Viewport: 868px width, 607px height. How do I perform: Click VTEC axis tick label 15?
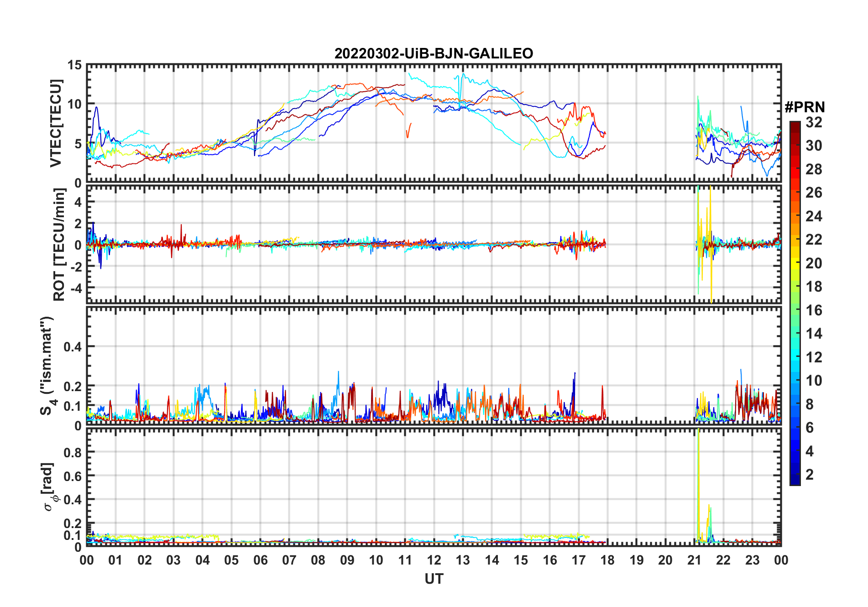(x=74, y=65)
